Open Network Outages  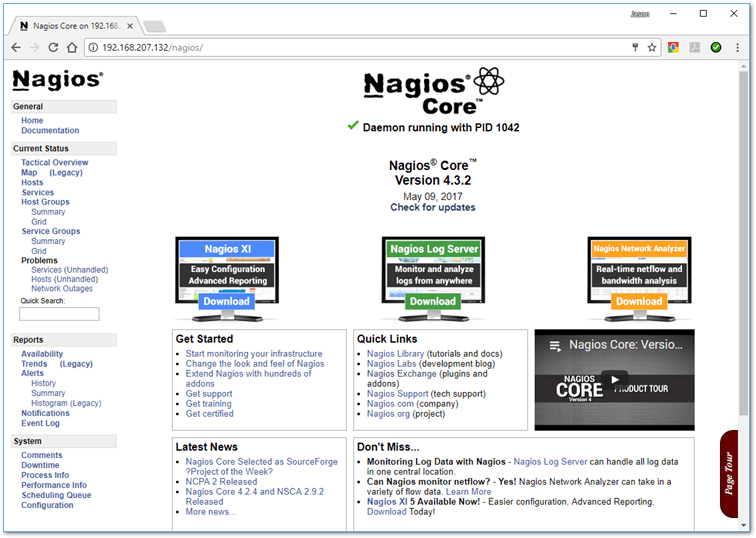[x=62, y=288]
